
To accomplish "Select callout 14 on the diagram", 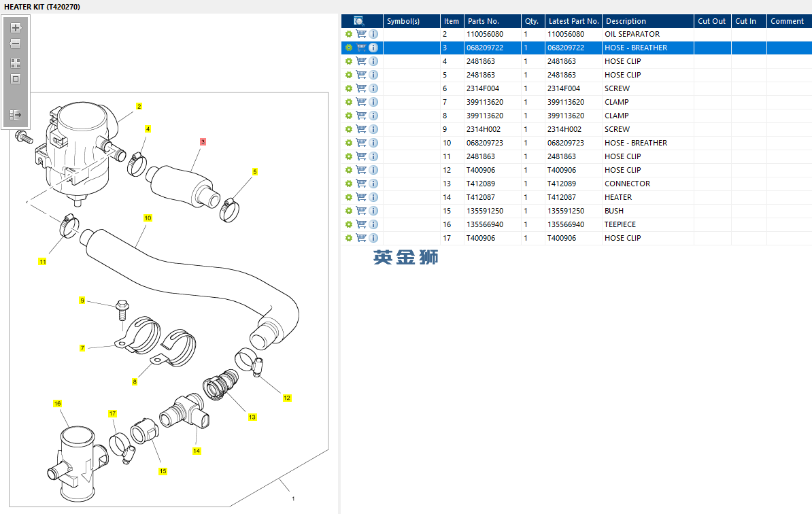I will [x=197, y=451].
